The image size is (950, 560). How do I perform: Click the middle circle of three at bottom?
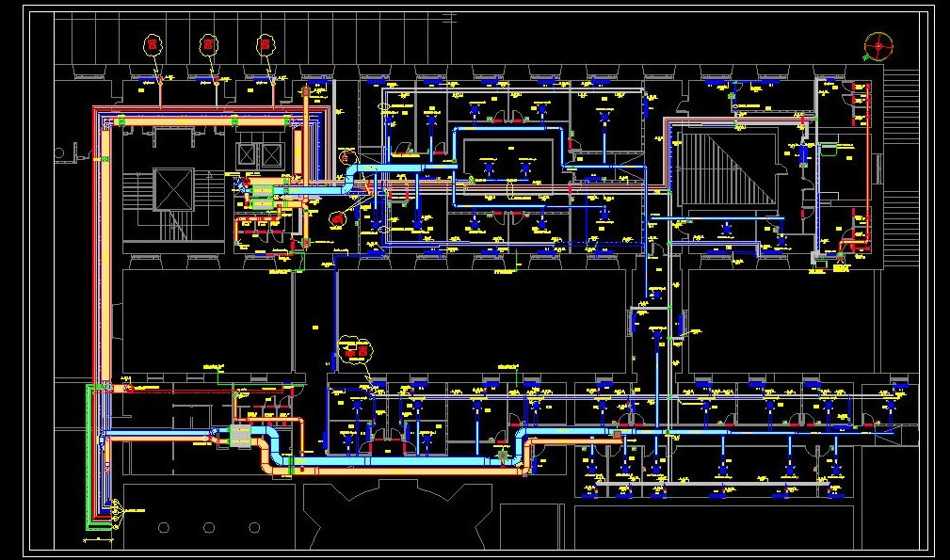pyautogui.click(x=209, y=528)
